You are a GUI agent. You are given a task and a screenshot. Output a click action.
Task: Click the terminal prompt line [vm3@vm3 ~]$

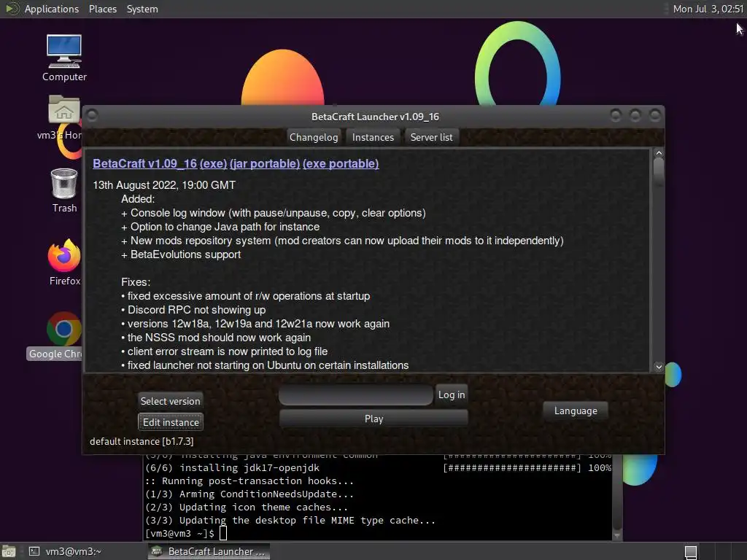179,533
